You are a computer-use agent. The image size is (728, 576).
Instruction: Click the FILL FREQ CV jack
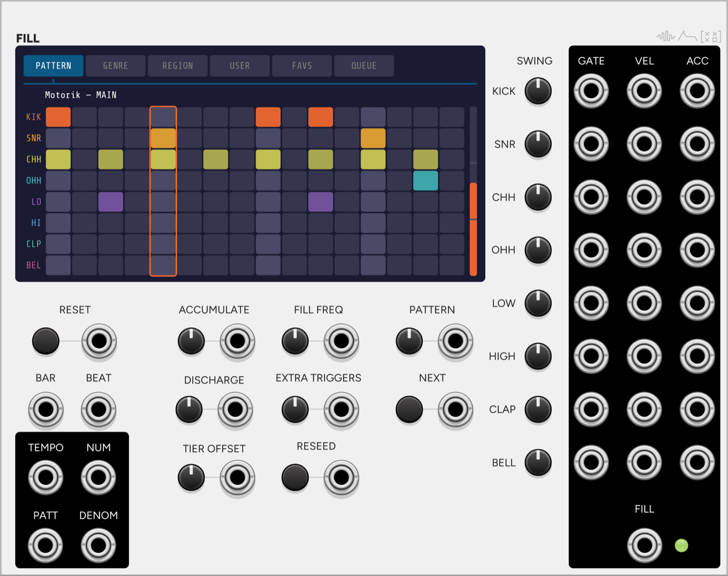click(x=341, y=342)
